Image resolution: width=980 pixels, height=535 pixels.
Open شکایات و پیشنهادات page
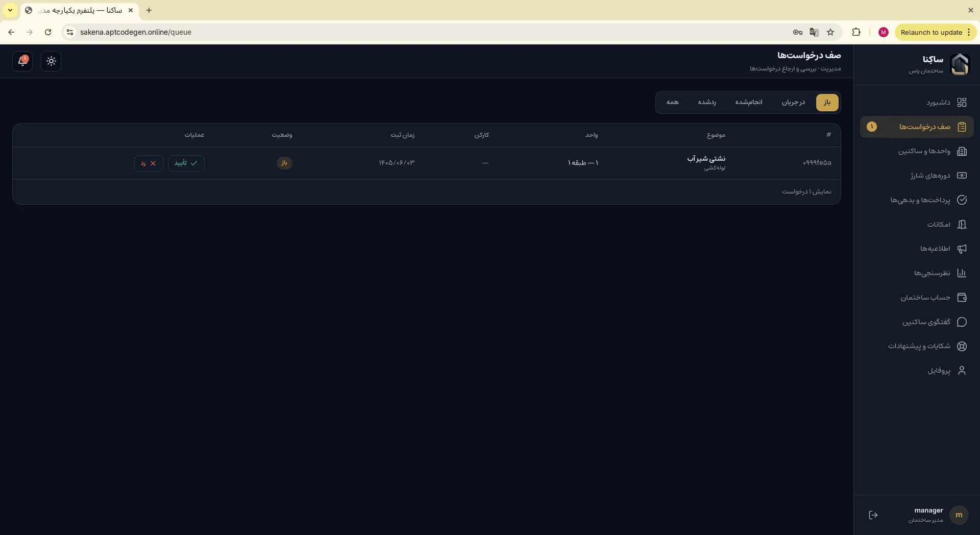(x=917, y=346)
